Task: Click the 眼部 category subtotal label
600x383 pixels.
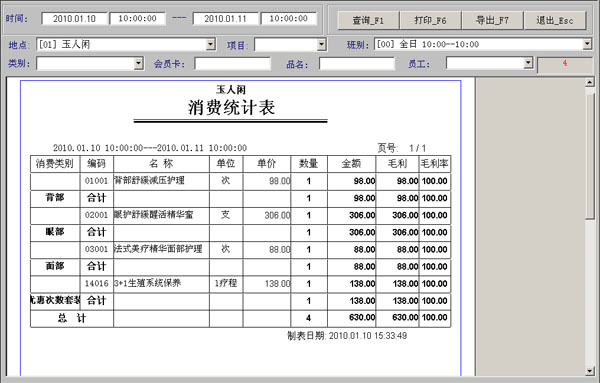Action: (55, 232)
